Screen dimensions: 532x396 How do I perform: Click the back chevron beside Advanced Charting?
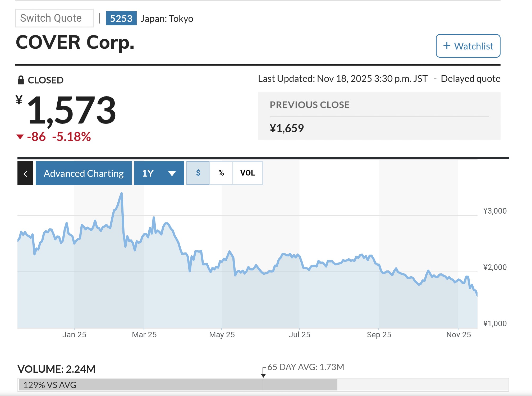(25, 173)
